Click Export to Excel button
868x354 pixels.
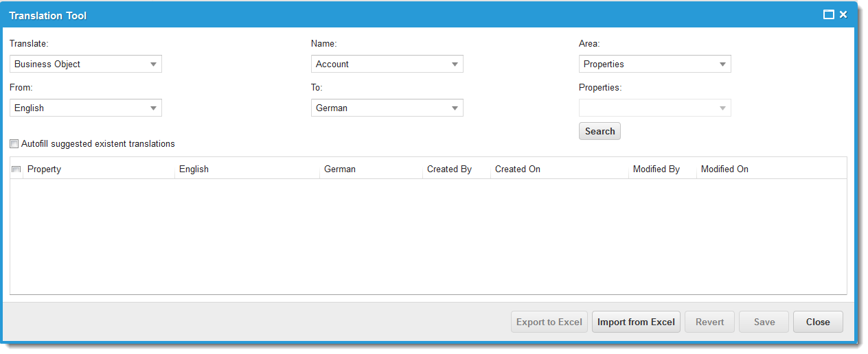[x=549, y=322]
